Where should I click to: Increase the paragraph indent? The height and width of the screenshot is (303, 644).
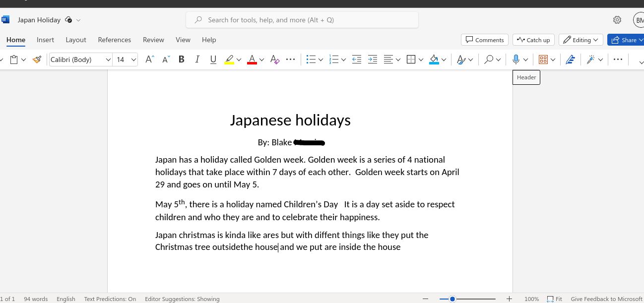(372, 60)
